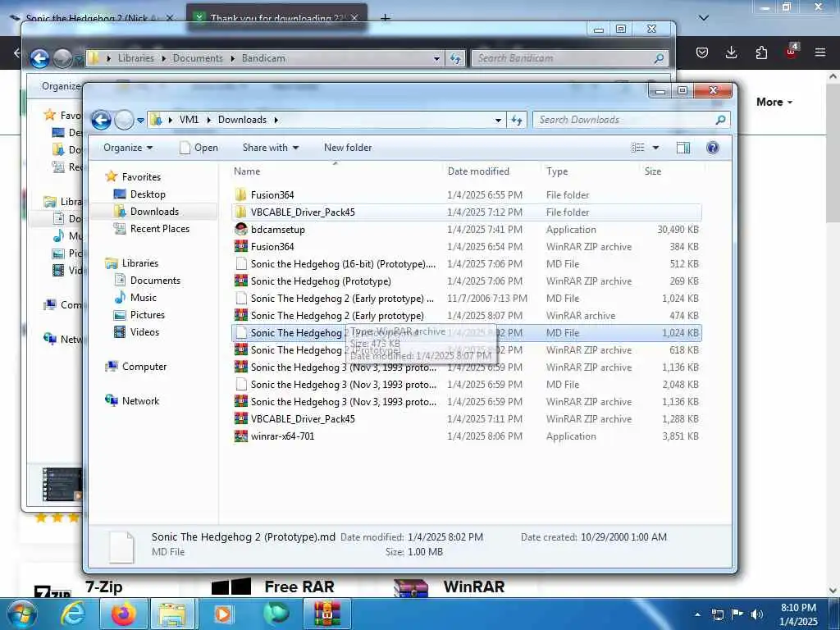Open the view options dropdown arrow
This screenshot has width=840, height=630.
coord(655,148)
